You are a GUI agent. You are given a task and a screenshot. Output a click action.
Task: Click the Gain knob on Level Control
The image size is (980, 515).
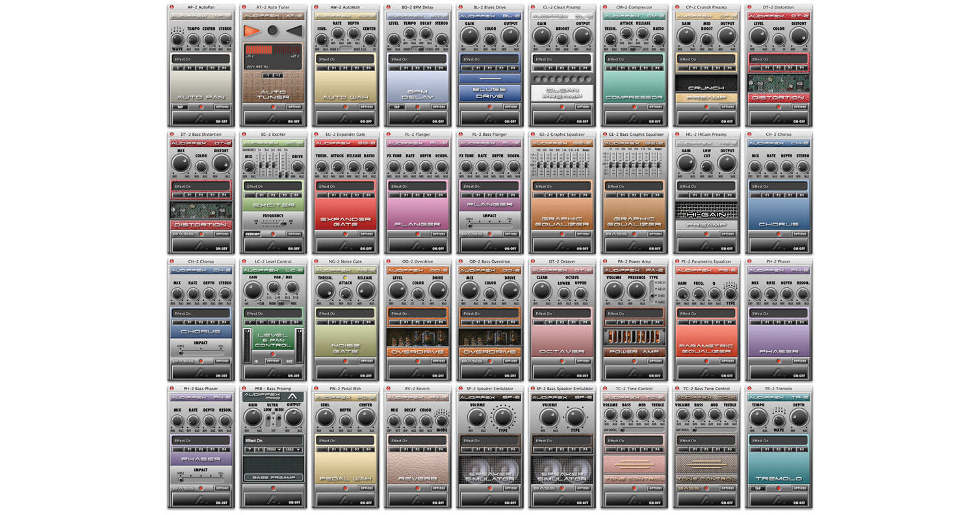tap(254, 290)
